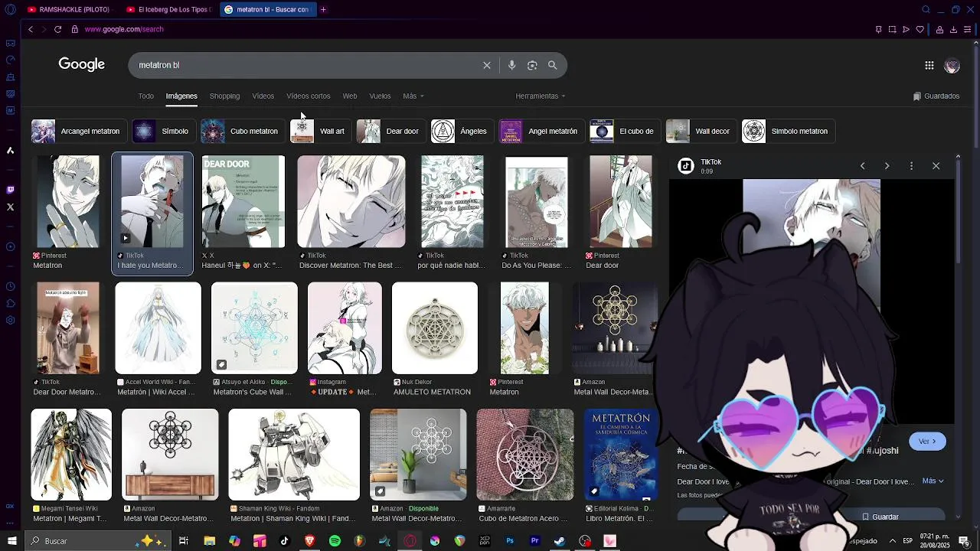
Task: Open Opera GX main menu logo
Action: click(x=10, y=9)
